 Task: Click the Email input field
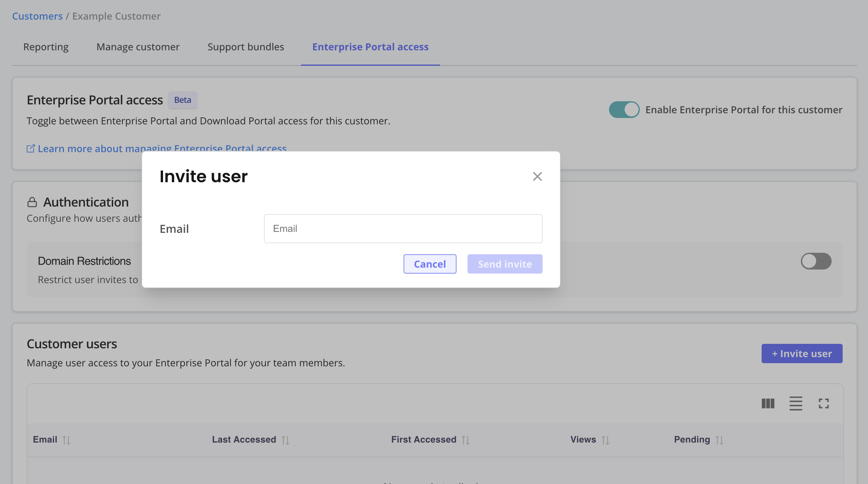pyautogui.click(x=403, y=228)
